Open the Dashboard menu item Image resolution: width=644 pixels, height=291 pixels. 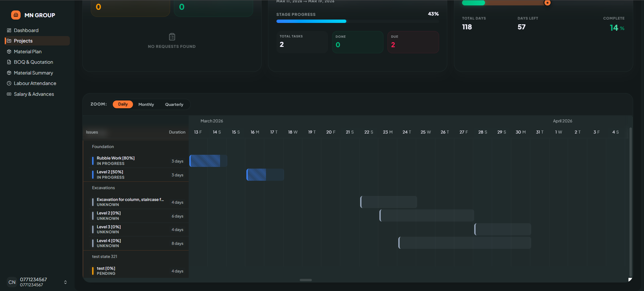coord(37,30)
